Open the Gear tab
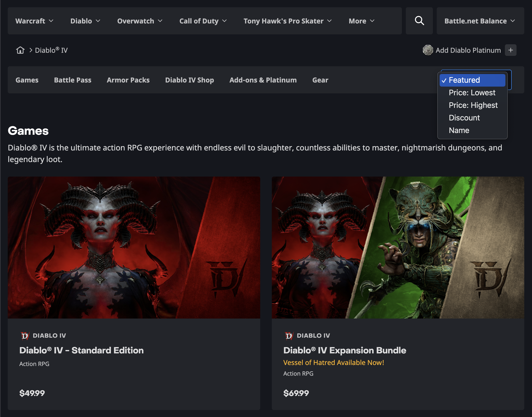The width and height of the screenshot is (532, 417). pyautogui.click(x=320, y=80)
